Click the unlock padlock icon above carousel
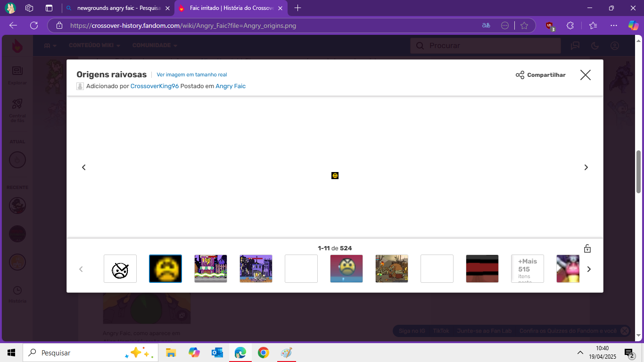The width and height of the screenshot is (644, 362). point(587,248)
